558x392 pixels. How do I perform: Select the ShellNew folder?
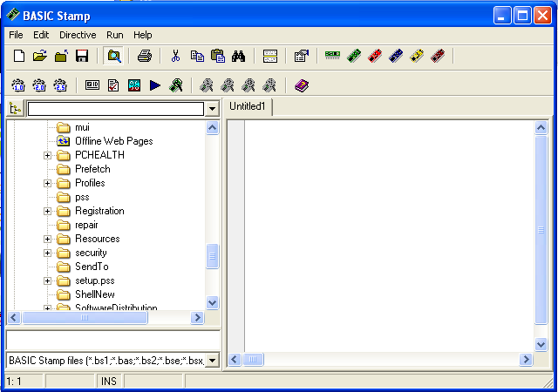(95, 294)
